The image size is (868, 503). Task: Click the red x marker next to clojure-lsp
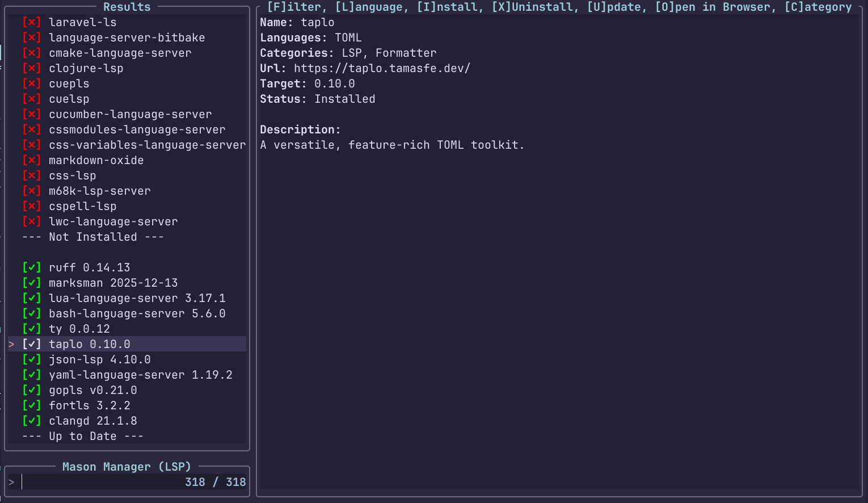31,68
